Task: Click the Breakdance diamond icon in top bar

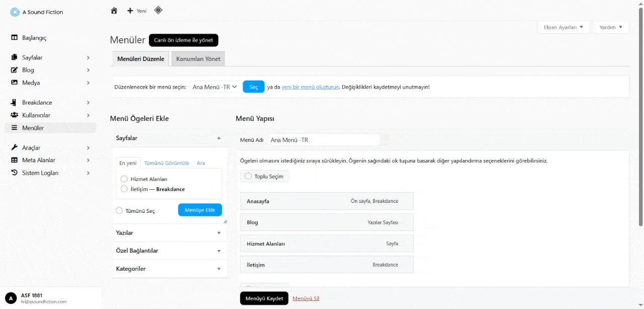Action: [158, 10]
